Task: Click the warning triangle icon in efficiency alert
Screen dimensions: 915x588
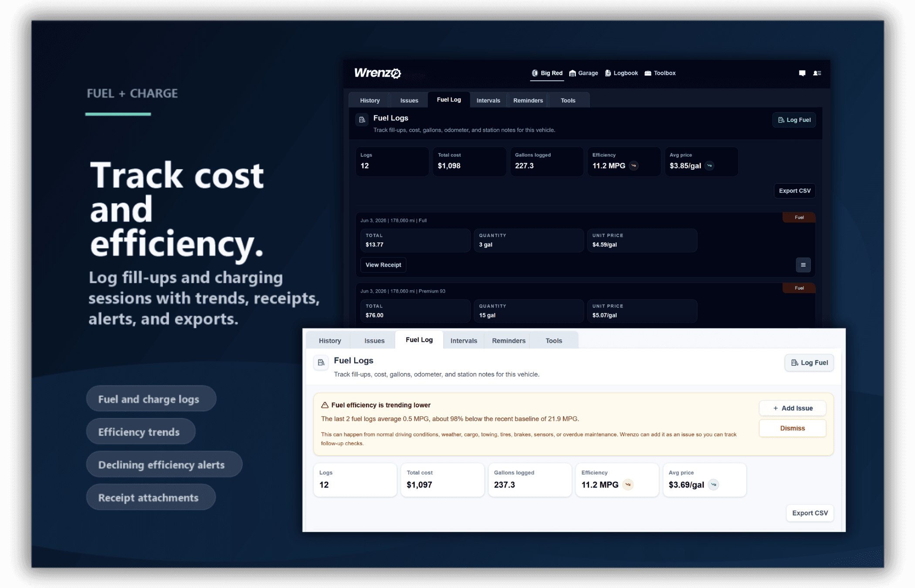Action: [325, 405]
